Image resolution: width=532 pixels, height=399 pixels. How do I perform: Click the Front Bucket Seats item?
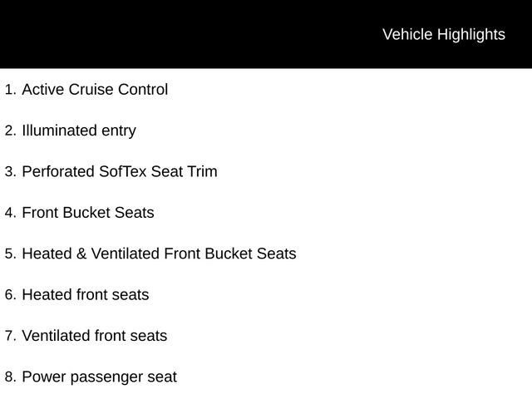pyautogui.click(x=88, y=213)
